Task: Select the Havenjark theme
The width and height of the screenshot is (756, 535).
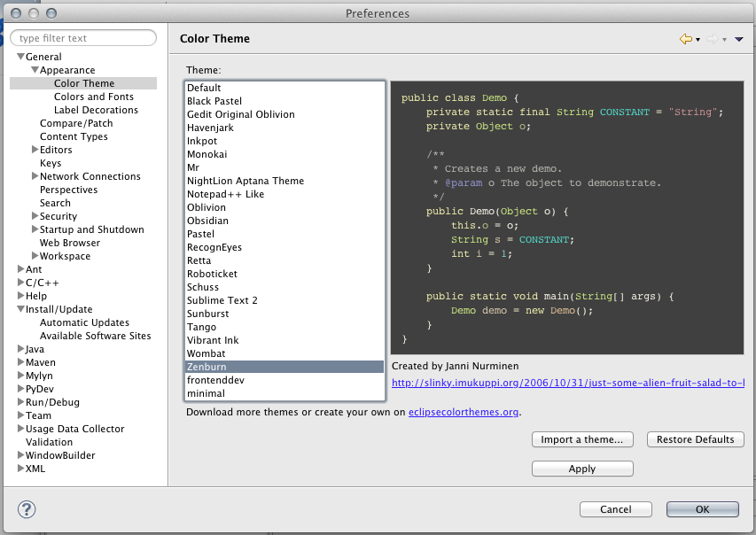Action: tap(284, 128)
